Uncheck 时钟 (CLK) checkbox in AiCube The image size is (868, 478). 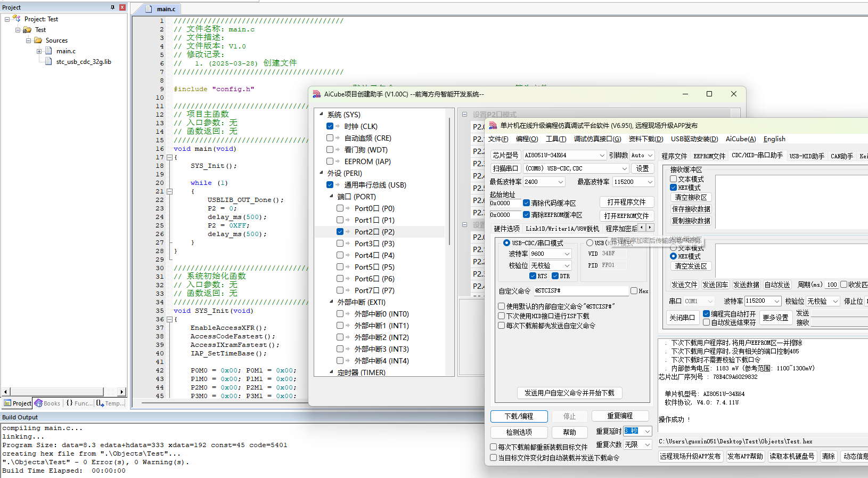[x=330, y=126]
